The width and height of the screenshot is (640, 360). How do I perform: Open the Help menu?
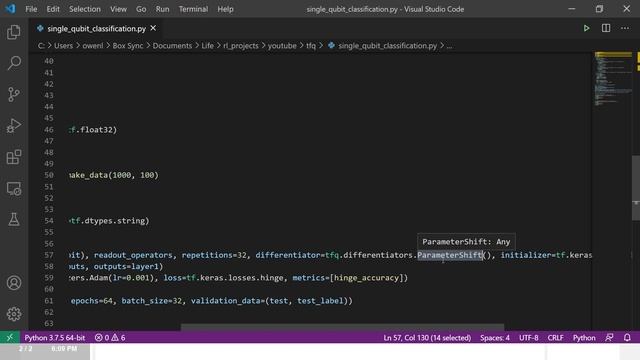225,9
